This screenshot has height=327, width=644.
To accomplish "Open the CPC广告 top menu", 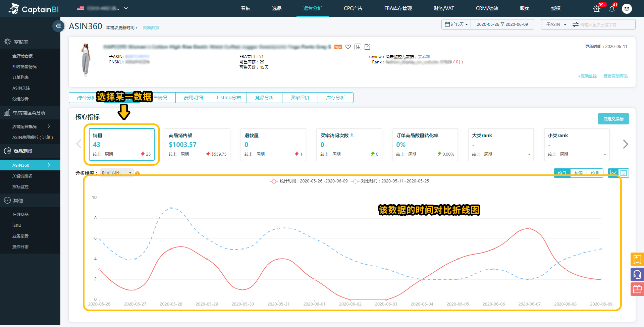I will 353,8.
